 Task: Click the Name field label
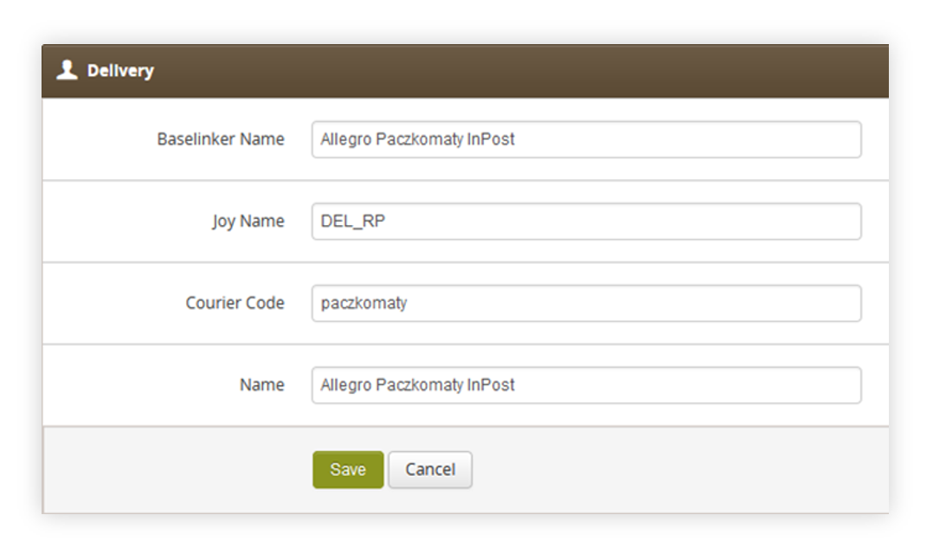(261, 385)
